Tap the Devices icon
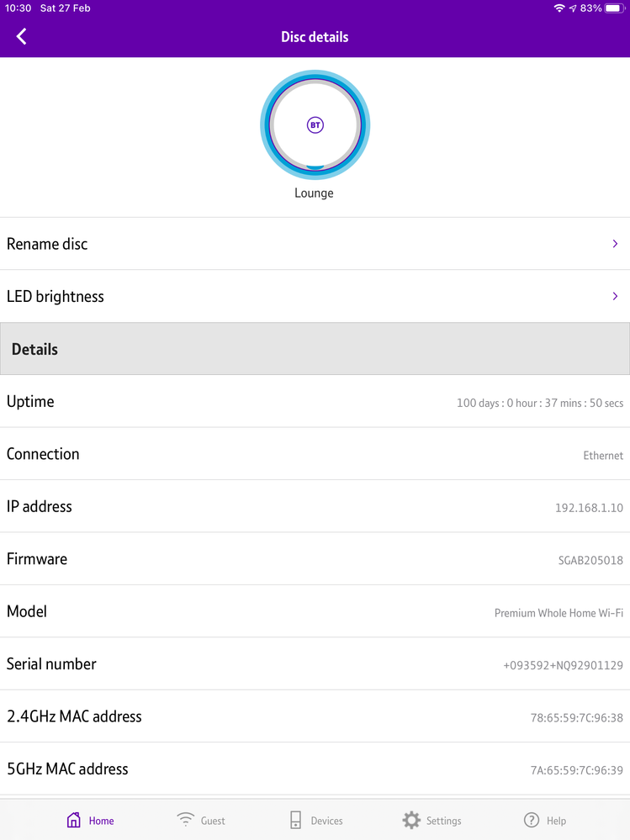This screenshot has width=630, height=840. click(x=295, y=820)
